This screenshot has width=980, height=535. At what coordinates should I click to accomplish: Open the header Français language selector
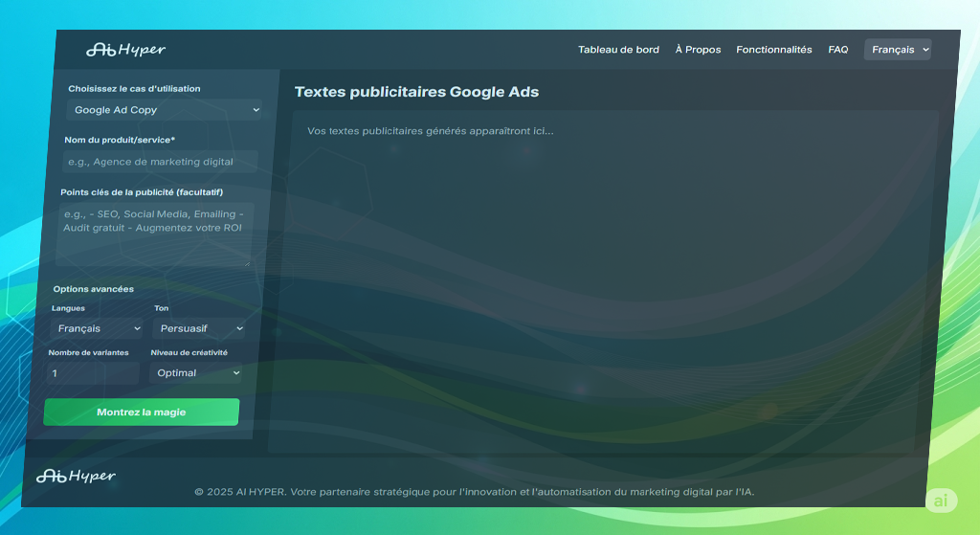[x=897, y=50]
